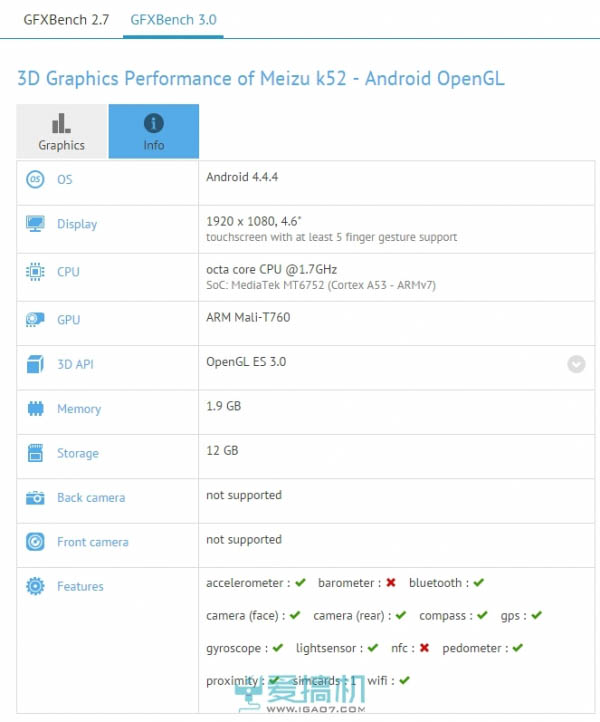Click the barometer red cross mark
Screen dimensions: 600x722
pyautogui.click(x=391, y=583)
